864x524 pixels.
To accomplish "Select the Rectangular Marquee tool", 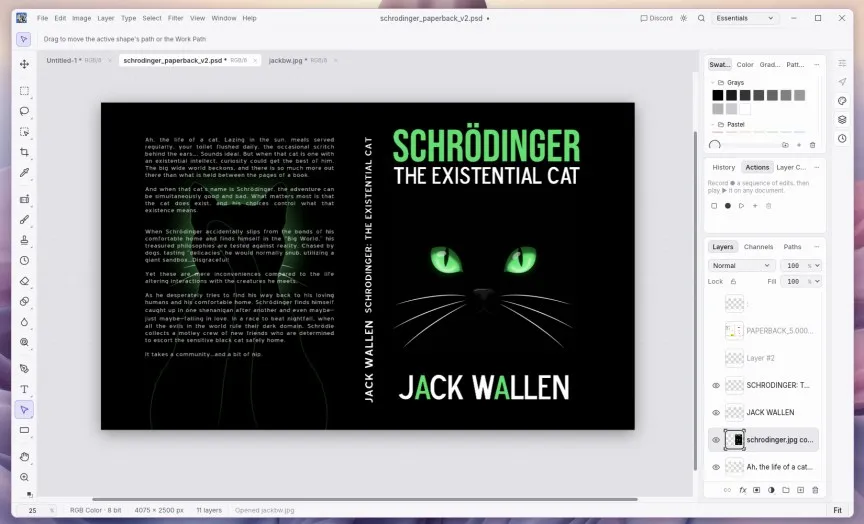I will [x=24, y=91].
